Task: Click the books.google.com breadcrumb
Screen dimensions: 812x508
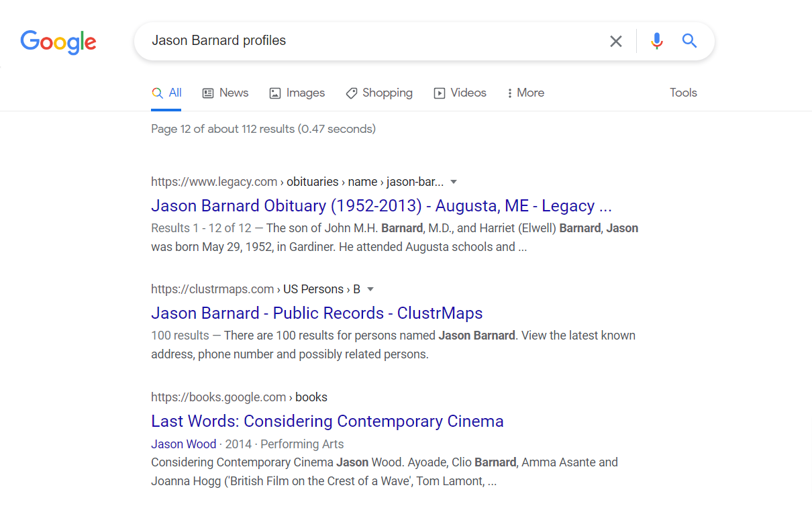Action: [239, 397]
